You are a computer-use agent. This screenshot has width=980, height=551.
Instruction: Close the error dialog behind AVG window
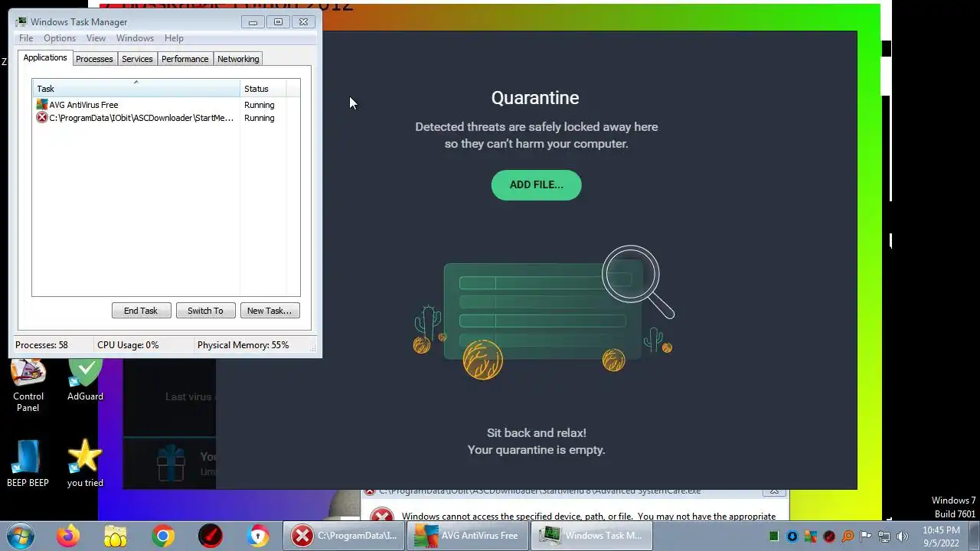(774, 491)
